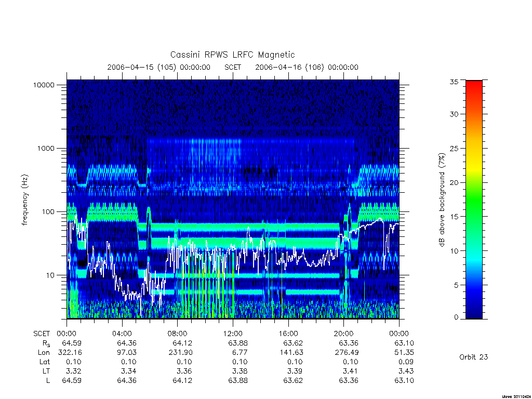Click the 0 color bar tick label
This screenshot has width=532, height=399.
(456, 317)
